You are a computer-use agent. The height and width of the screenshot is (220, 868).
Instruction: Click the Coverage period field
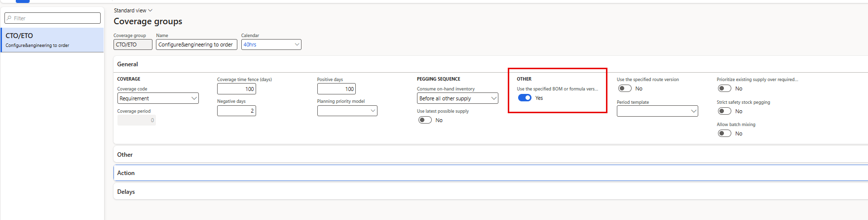(137, 120)
